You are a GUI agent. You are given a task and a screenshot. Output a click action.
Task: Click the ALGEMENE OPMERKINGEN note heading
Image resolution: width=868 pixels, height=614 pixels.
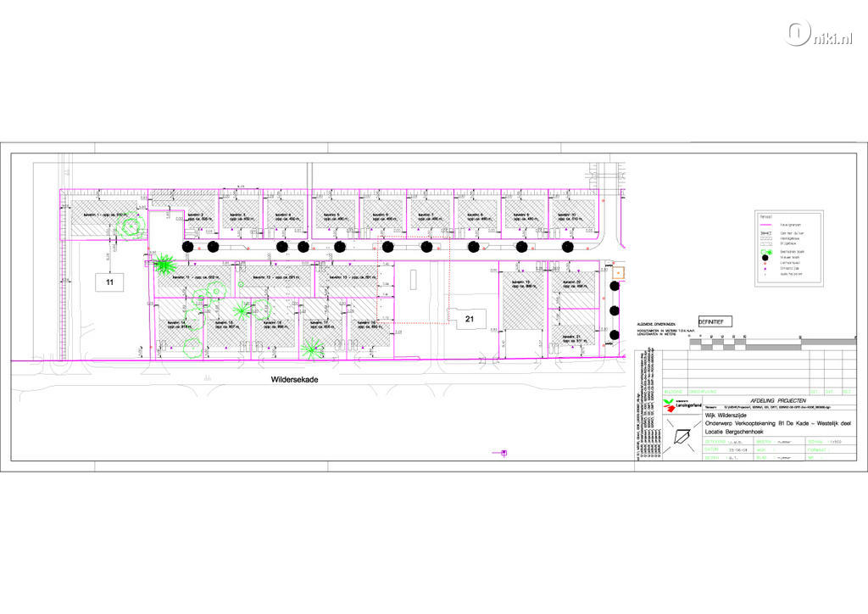point(657,323)
